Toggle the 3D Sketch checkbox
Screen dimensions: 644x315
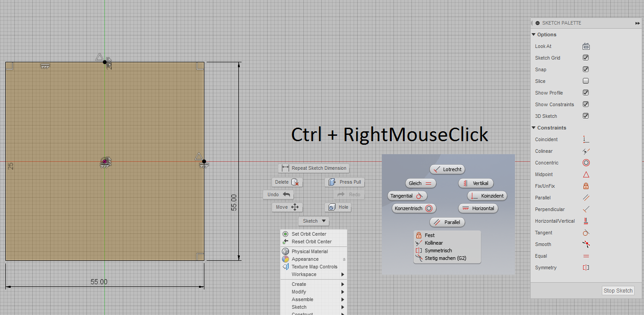click(586, 116)
